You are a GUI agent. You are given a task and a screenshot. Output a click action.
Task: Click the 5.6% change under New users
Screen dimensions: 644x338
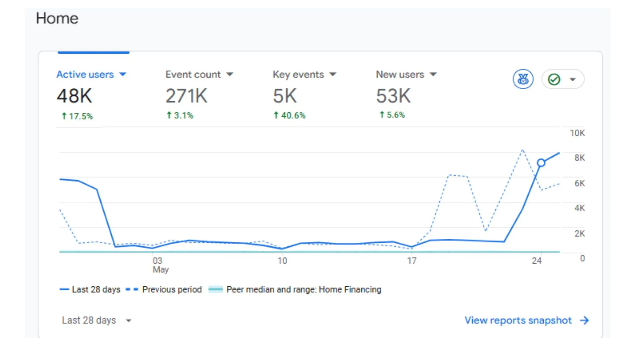pyautogui.click(x=392, y=115)
